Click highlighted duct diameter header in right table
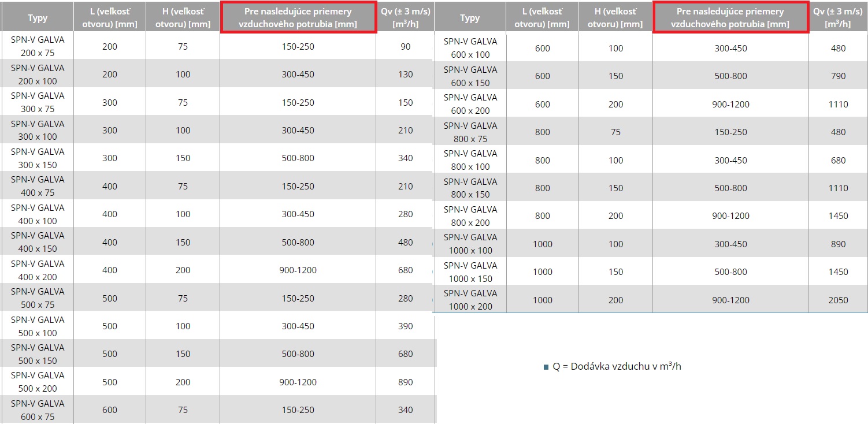The width and height of the screenshot is (868, 424). coord(730,18)
